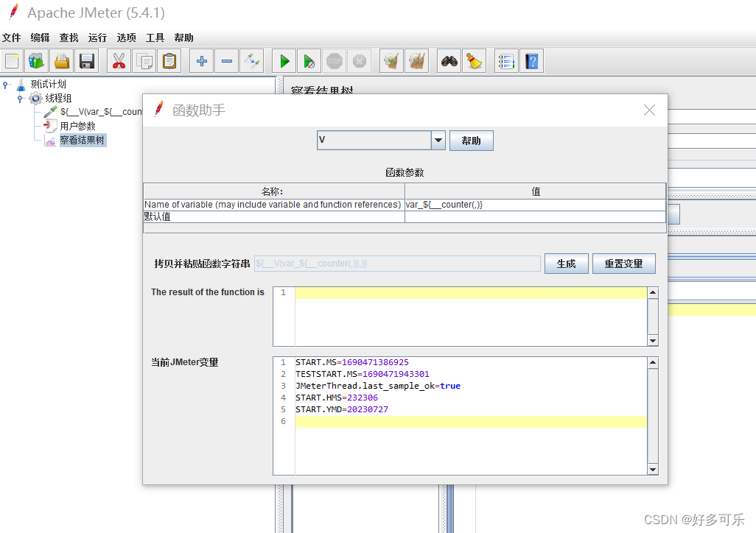Click the Paste clipboard icon
The height and width of the screenshot is (533, 756).
[x=169, y=61]
